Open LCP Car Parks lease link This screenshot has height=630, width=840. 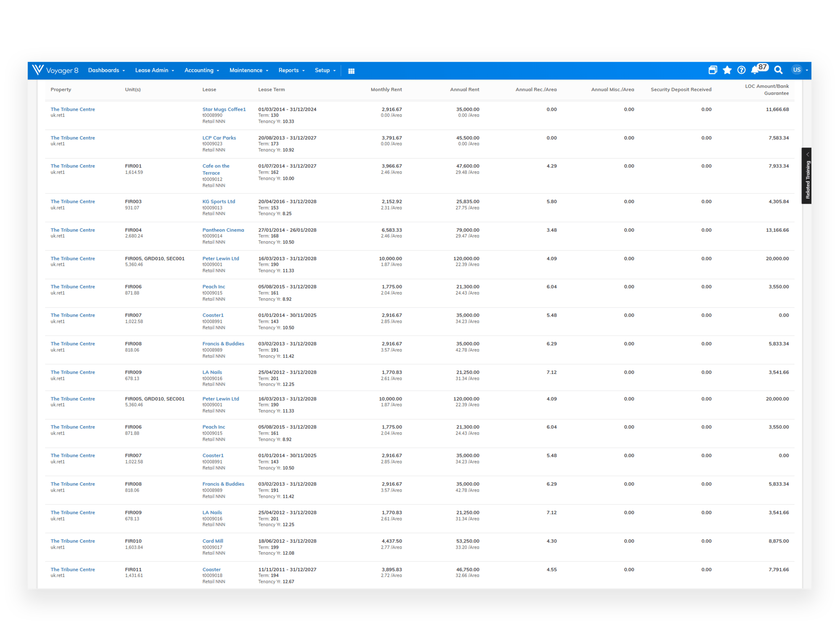coord(219,138)
